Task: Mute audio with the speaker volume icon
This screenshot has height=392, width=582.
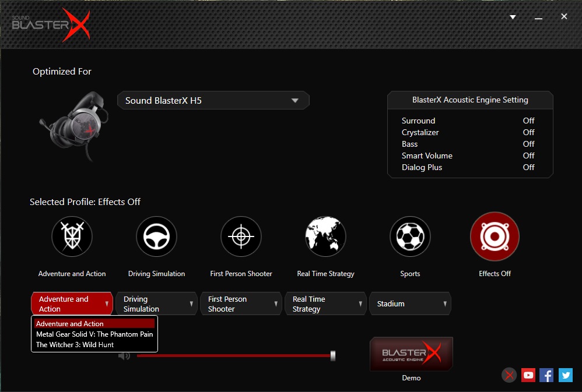Action: coord(124,356)
